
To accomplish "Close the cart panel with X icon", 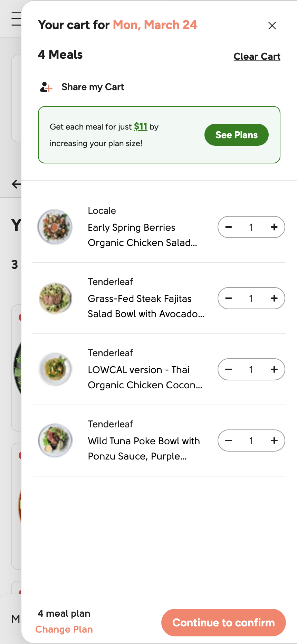I will coord(272,26).
